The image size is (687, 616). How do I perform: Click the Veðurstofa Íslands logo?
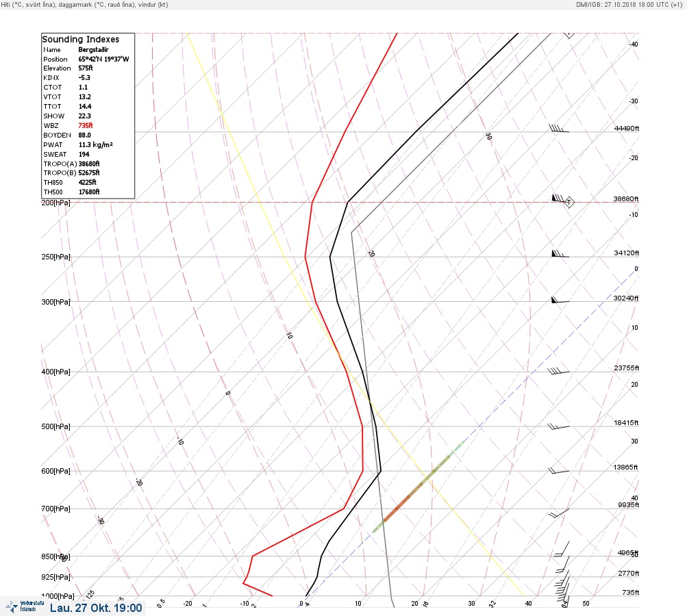(25, 606)
